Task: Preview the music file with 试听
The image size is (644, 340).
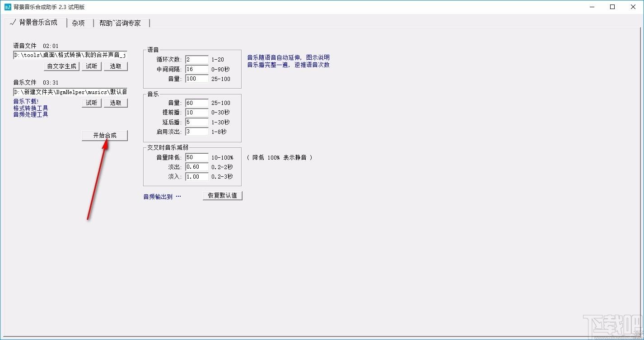Action: tap(92, 103)
